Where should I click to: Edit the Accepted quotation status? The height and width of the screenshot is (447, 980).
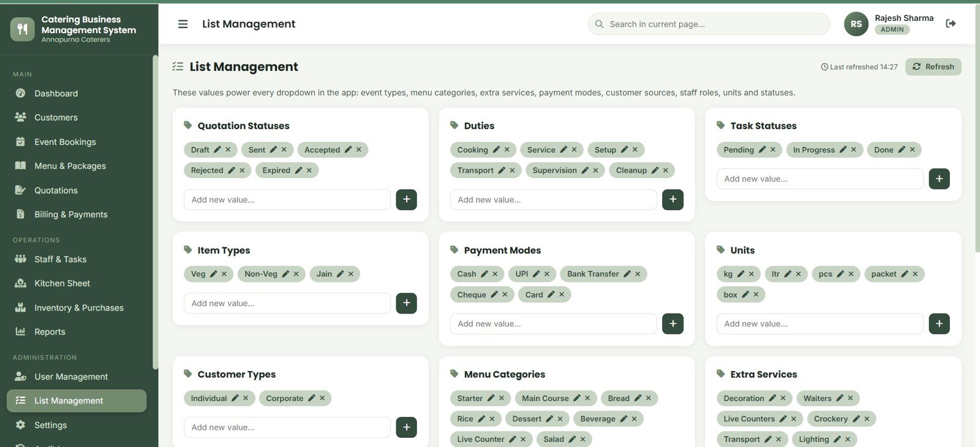(348, 149)
